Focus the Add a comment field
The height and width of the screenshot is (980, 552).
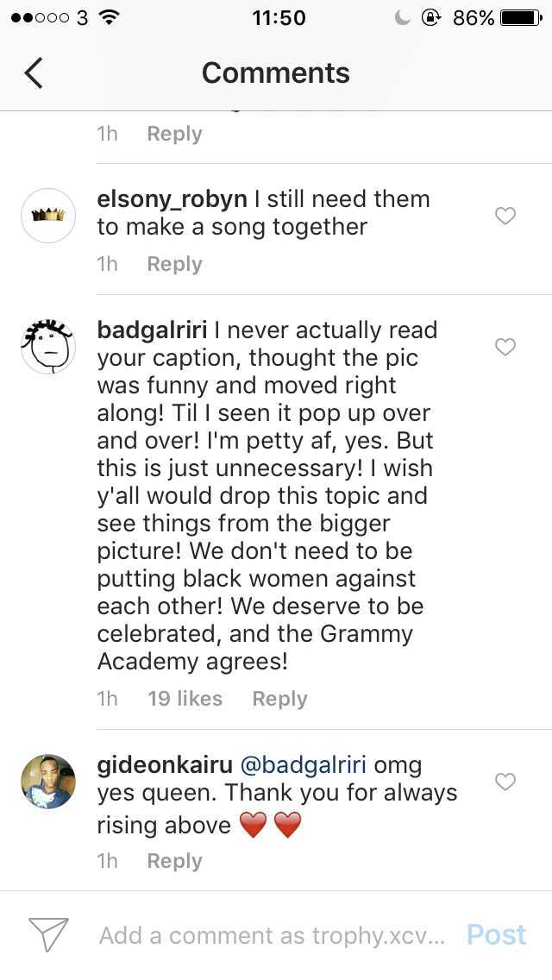point(272,936)
